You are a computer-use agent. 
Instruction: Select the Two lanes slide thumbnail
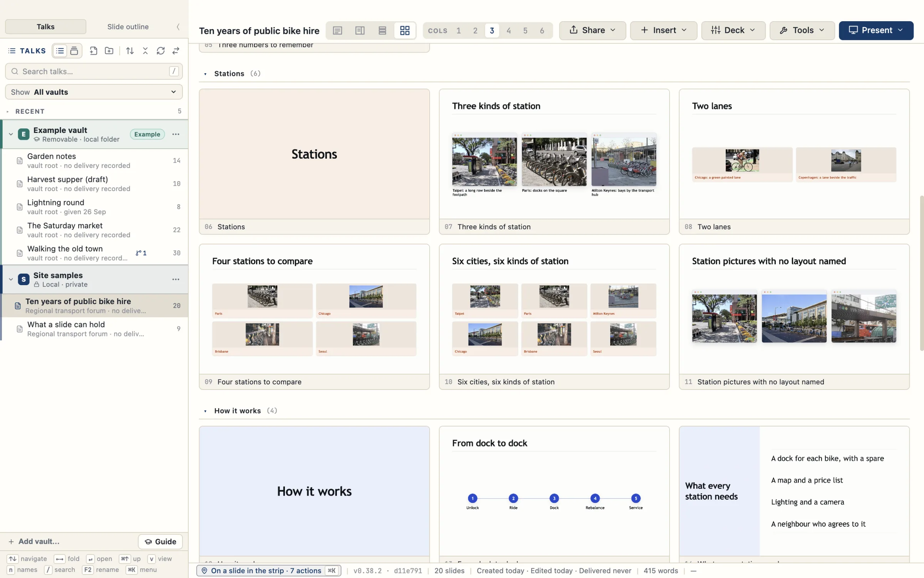pyautogui.click(x=794, y=161)
